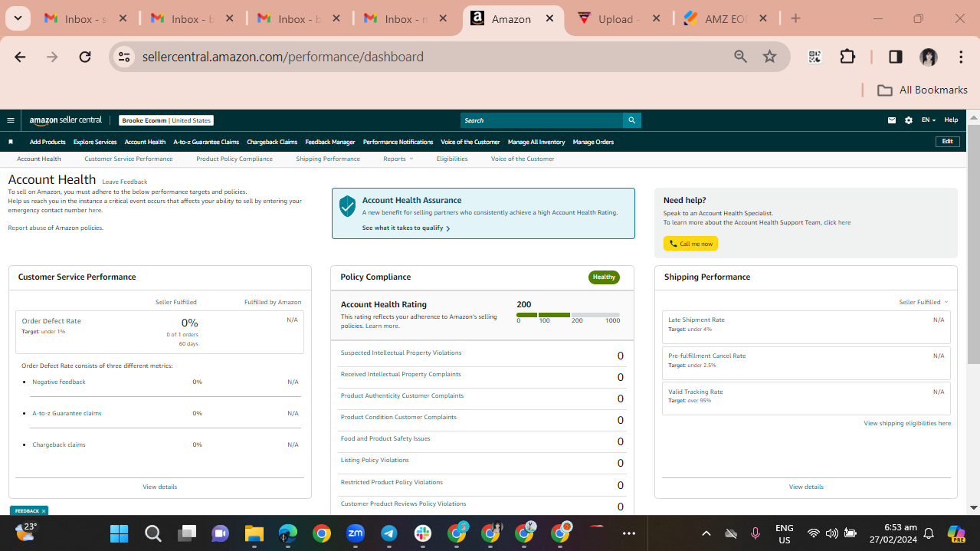Screen dimensions: 980x551
Task: Open the Eligibilities tab
Action: tap(452, 159)
